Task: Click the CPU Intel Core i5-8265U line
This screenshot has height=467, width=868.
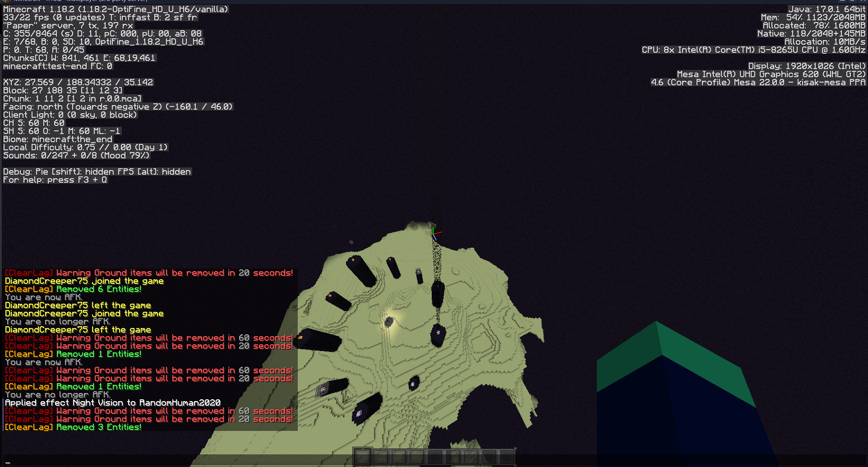Action: (754, 50)
